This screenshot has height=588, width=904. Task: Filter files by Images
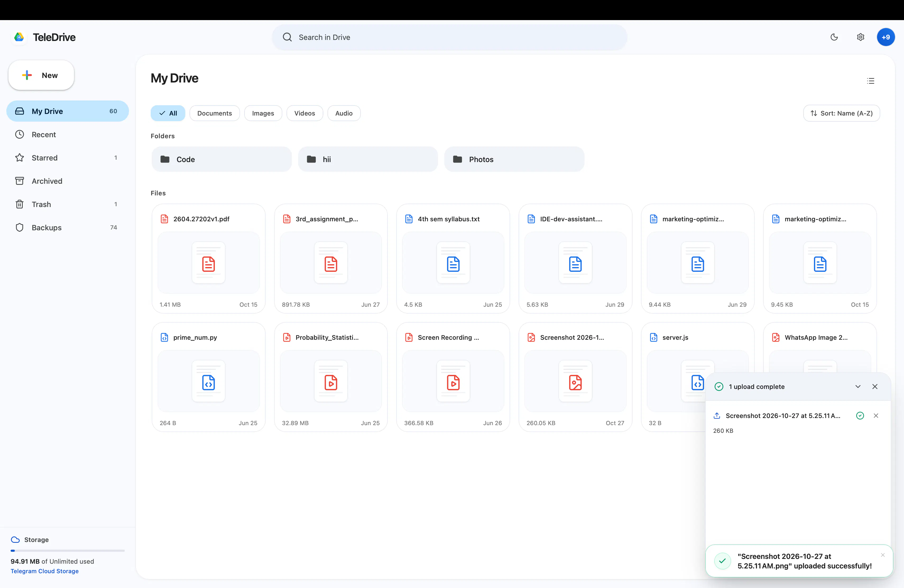263,113
